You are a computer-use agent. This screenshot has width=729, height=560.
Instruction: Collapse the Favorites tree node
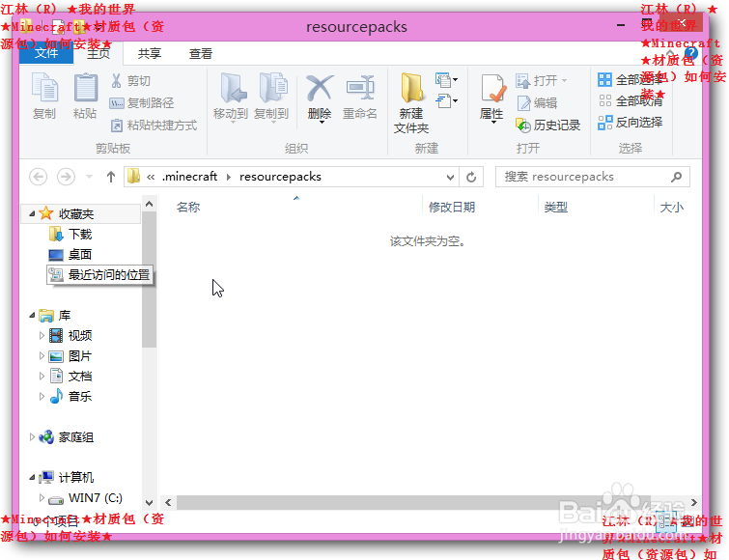32,213
